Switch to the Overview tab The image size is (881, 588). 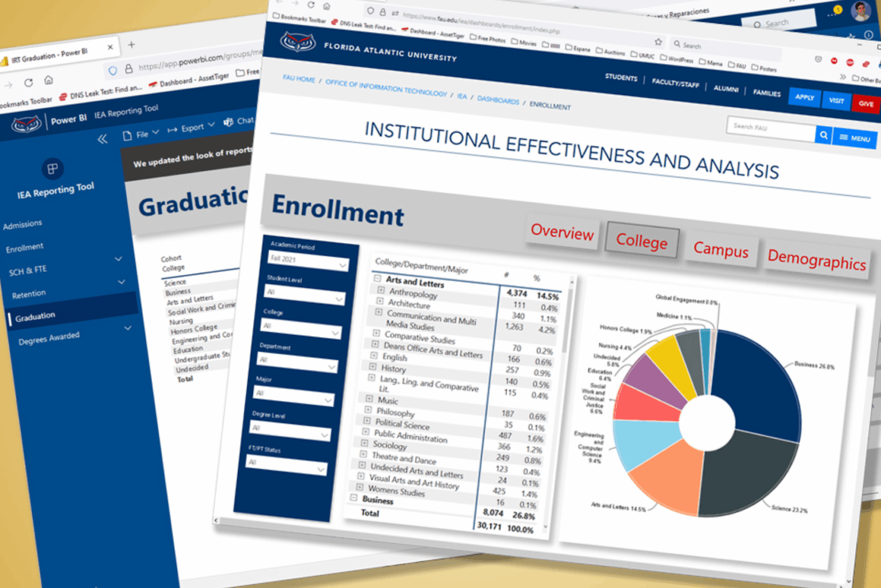pyautogui.click(x=562, y=232)
